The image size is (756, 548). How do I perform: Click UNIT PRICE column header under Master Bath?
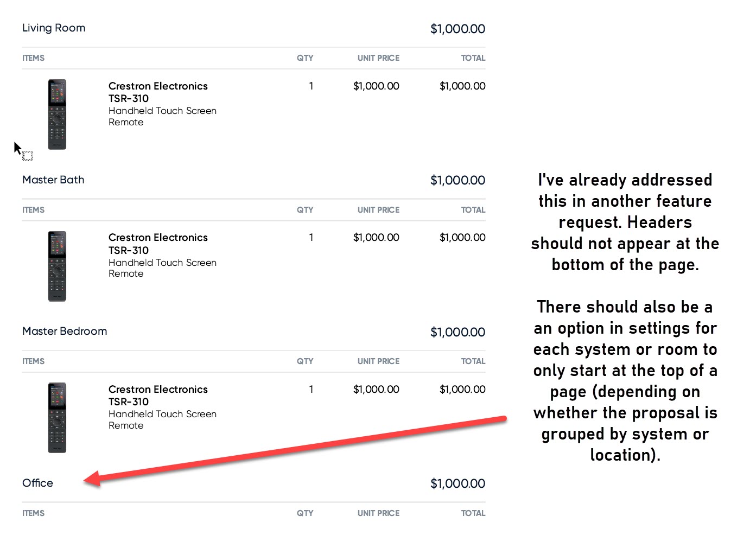(x=378, y=210)
